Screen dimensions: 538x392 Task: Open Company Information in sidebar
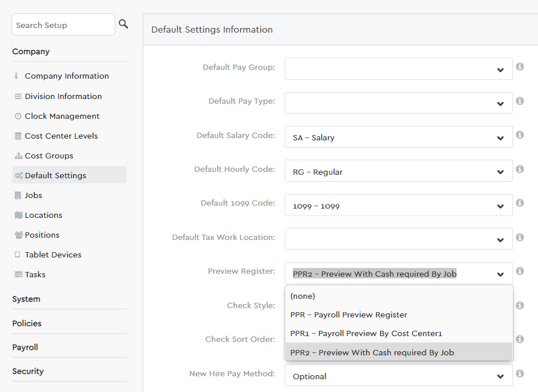pyautogui.click(x=66, y=76)
